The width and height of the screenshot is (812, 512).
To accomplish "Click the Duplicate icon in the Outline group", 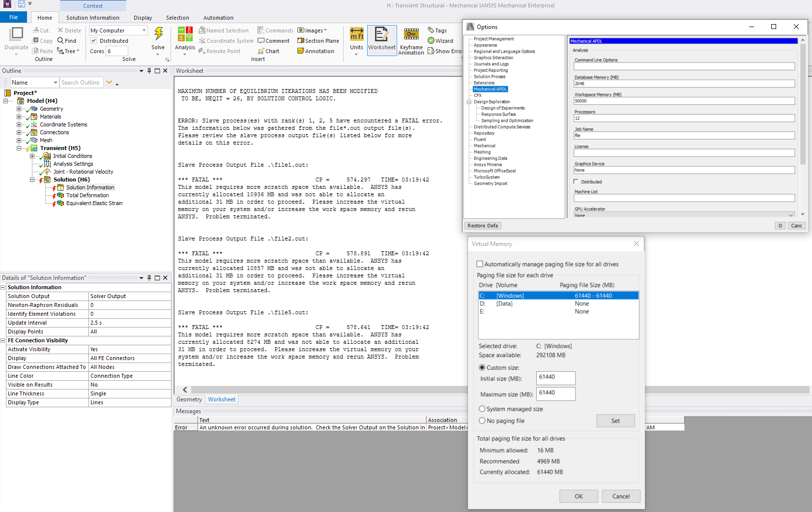I will coord(17,33).
